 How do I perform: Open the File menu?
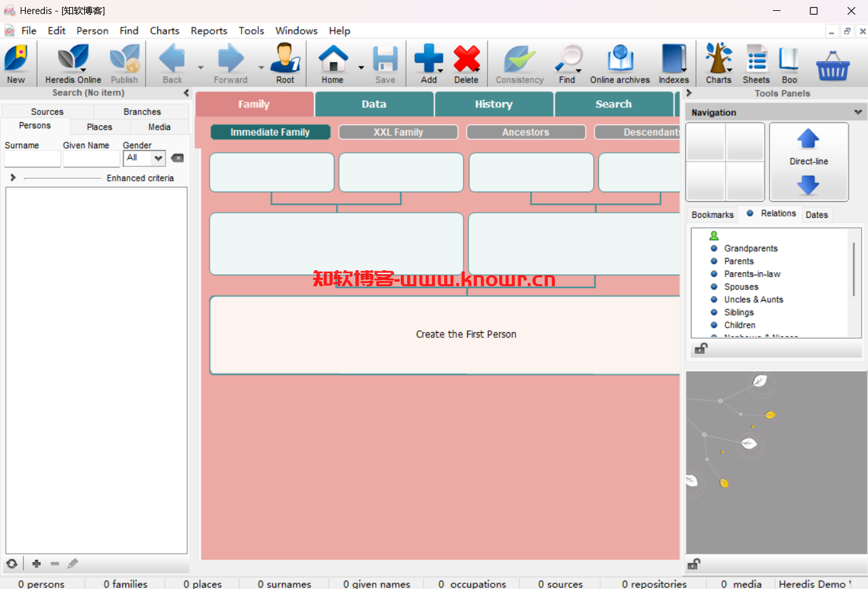(x=29, y=31)
